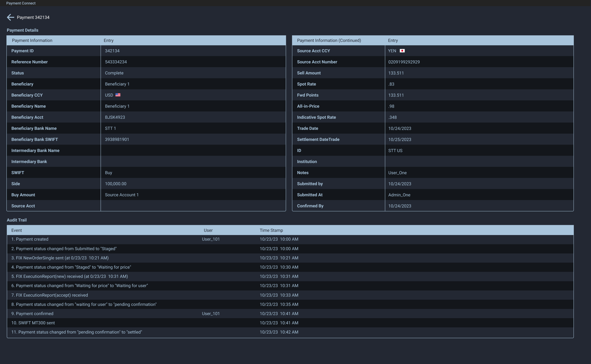Image resolution: width=591 pixels, height=364 pixels.
Task: Click the Payment Information column header
Action: pos(32,40)
